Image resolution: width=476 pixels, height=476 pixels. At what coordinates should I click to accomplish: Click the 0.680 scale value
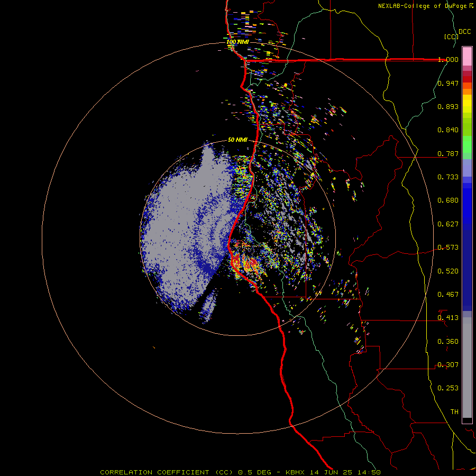pyautogui.click(x=448, y=200)
